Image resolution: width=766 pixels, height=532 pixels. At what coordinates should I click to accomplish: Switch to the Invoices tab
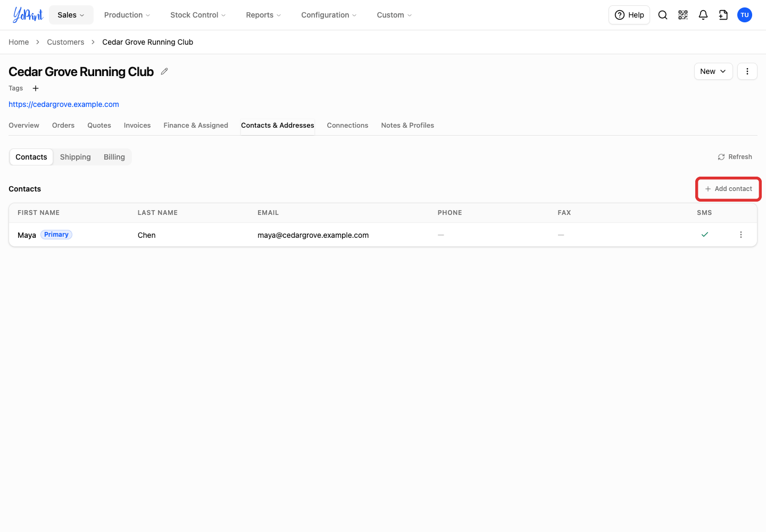(x=137, y=126)
